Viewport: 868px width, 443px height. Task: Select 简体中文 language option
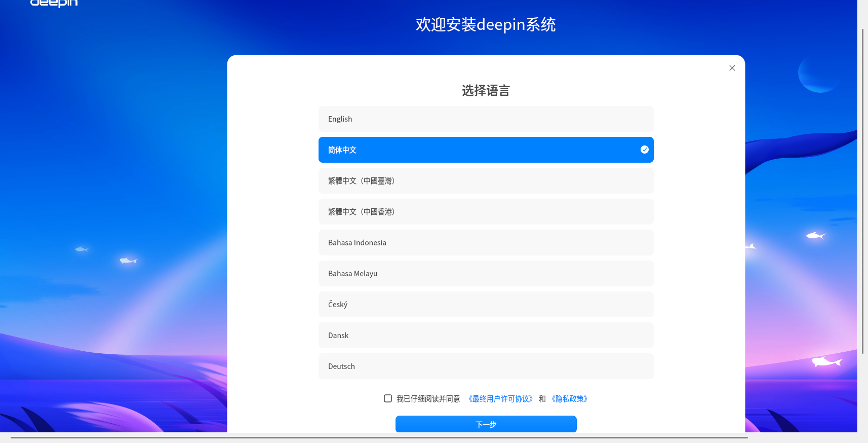pyautogui.click(x=486, y=150)
